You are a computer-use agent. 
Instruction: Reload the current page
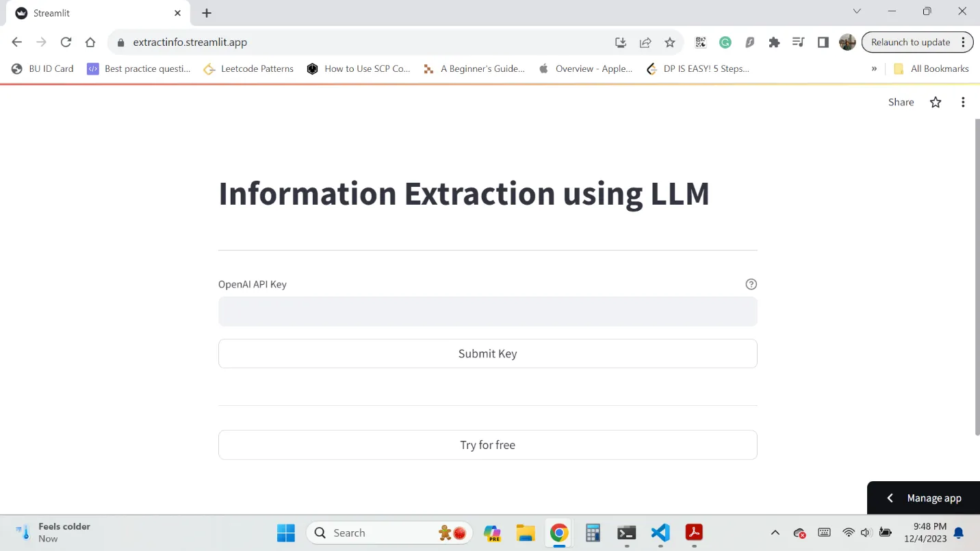point(66,42)
